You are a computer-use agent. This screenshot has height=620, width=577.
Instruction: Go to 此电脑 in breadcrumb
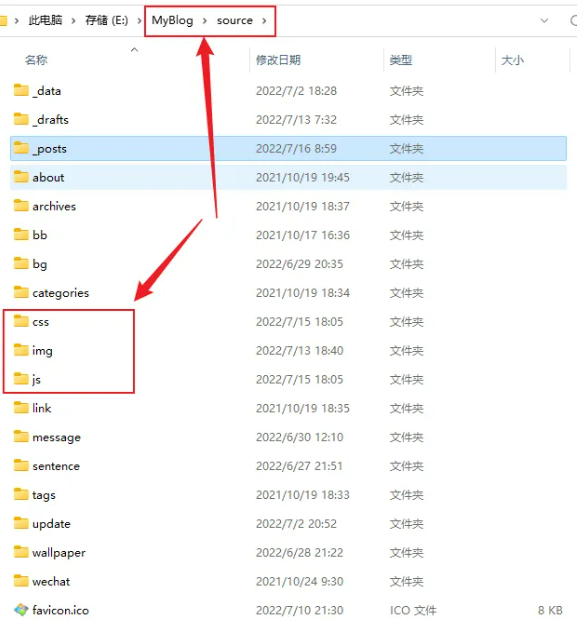45,20
